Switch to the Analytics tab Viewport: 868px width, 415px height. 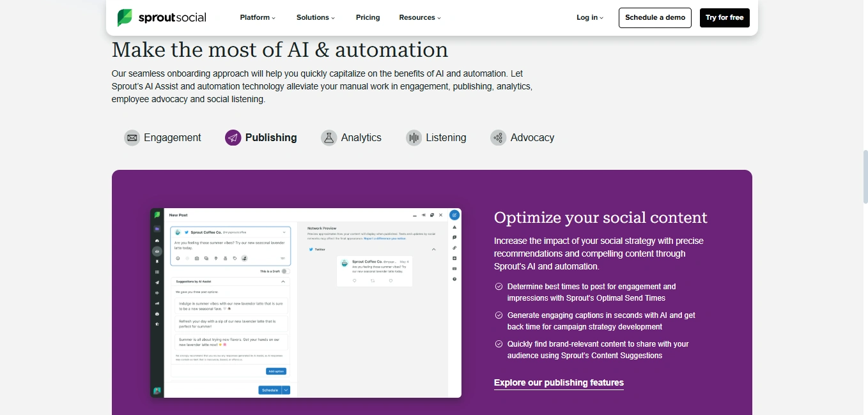[x=351, y=137]
